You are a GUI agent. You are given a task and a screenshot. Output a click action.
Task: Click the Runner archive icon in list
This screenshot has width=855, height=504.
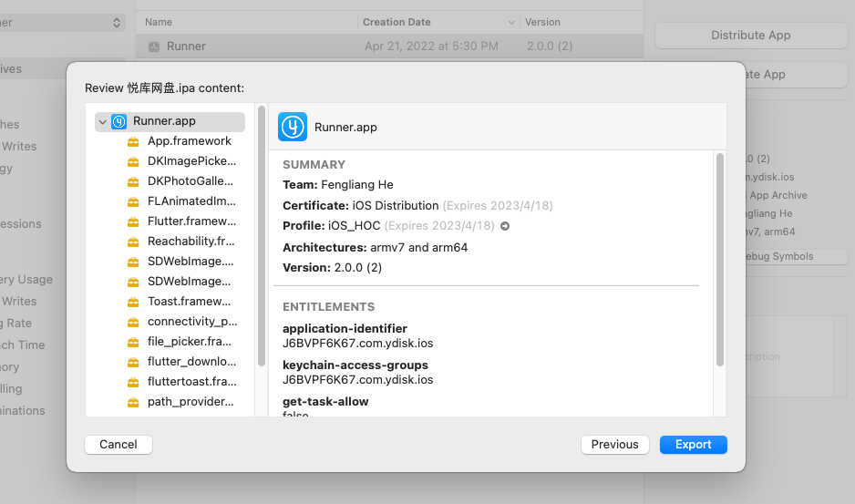(154, 46)
